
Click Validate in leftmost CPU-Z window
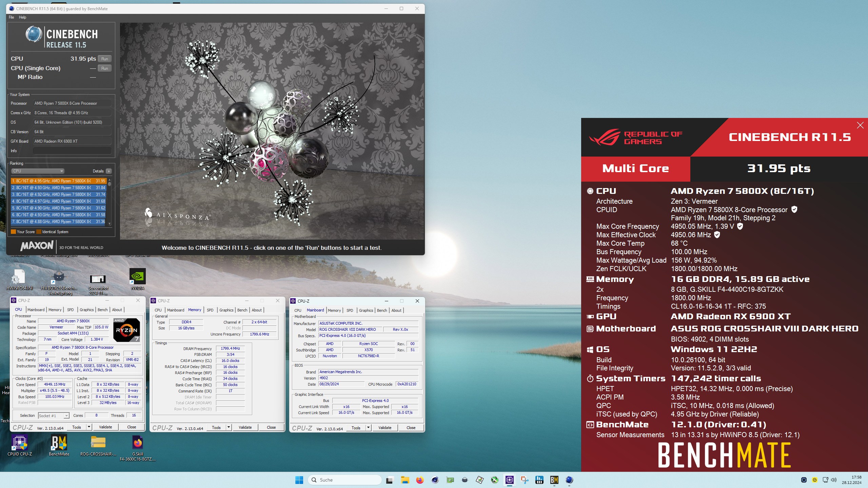[x=105, y=427]
